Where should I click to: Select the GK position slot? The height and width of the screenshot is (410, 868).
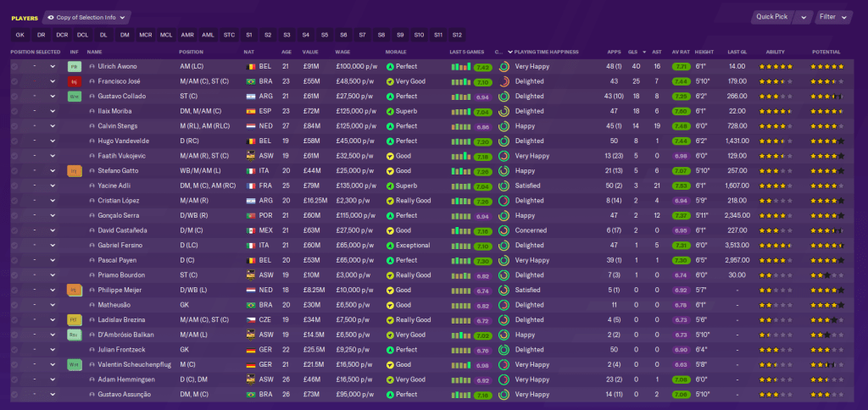click(x=20, y=35)
